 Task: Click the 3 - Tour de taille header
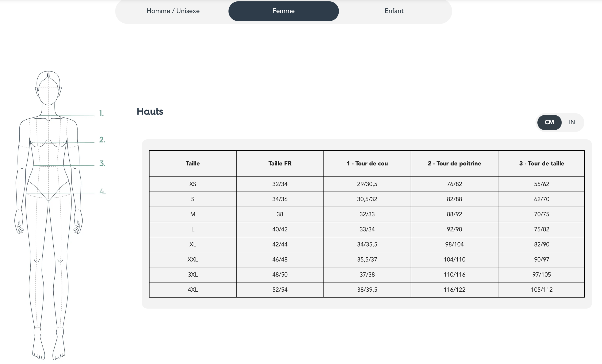pos(541,164)
